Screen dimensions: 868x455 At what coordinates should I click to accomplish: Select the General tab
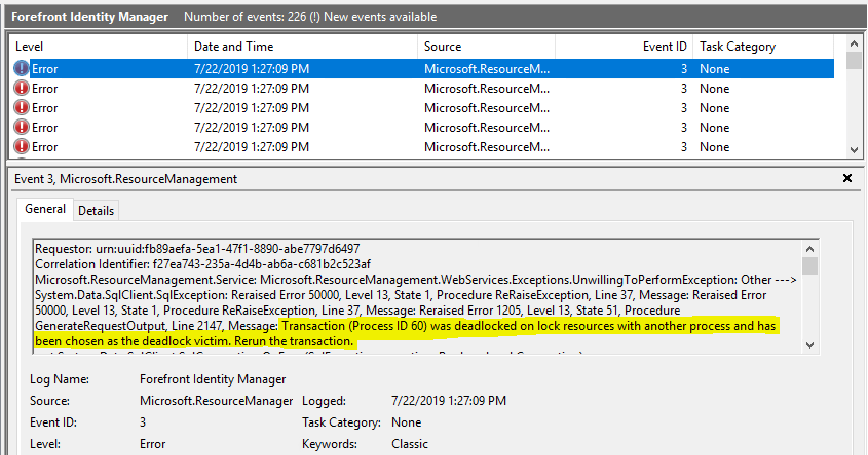(45, 209)
